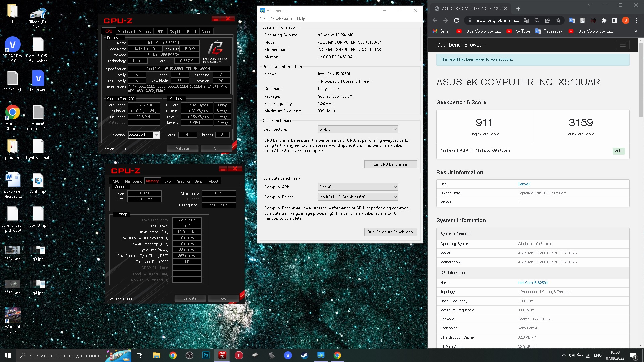Viewport: 644px width, 362px height.
Task: Click the red T taskbar icon
Action: 239,355
